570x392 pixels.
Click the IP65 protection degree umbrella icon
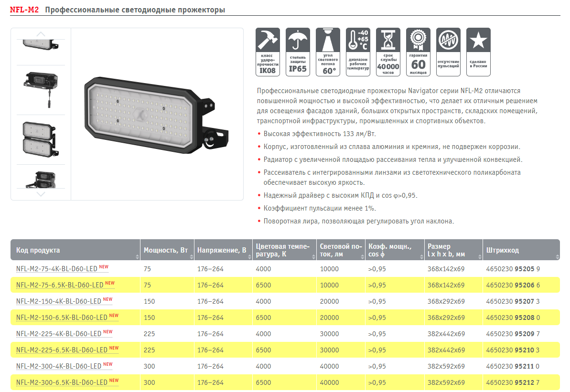[x=298, y=52]
